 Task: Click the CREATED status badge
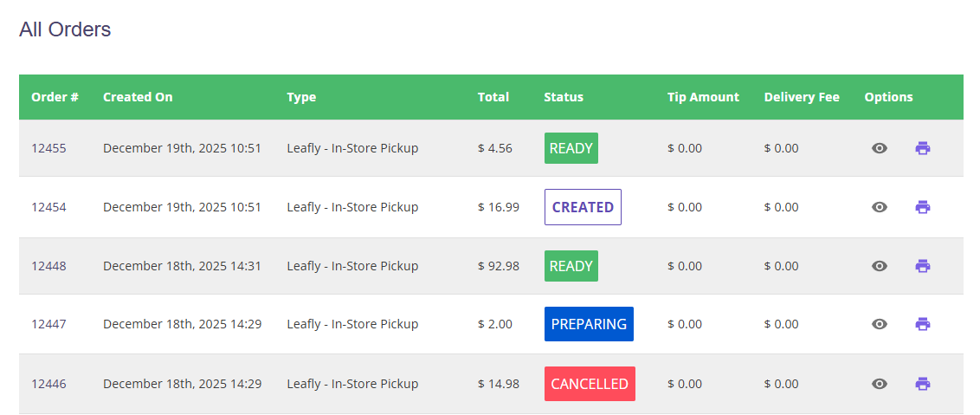coord(583,207)
